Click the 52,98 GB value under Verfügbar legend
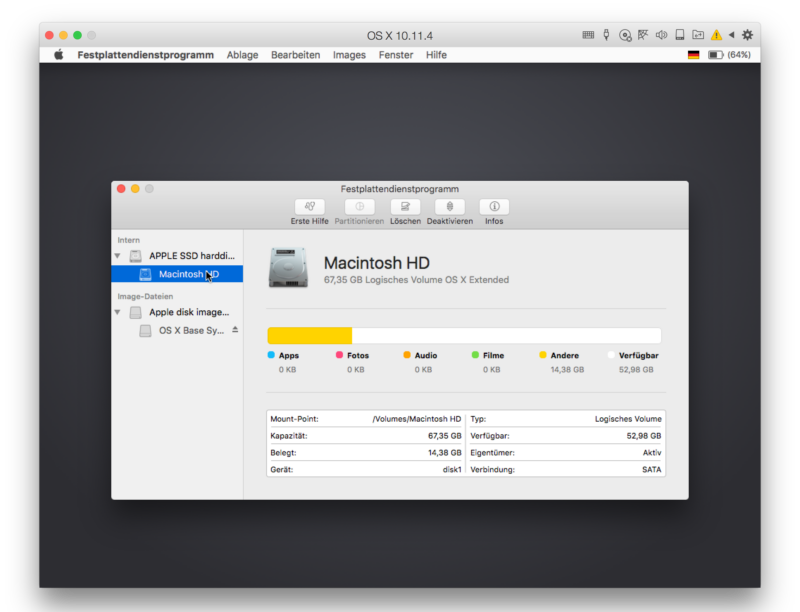This screenshot has height=612, width=800. point(636,369)
